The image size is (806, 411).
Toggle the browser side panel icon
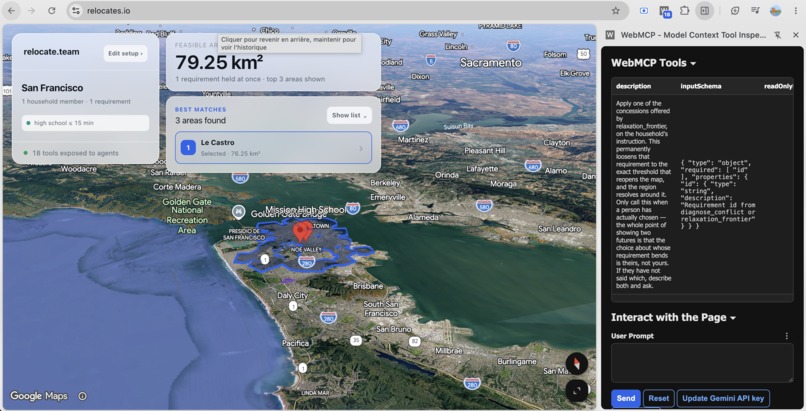click(705, 11)
